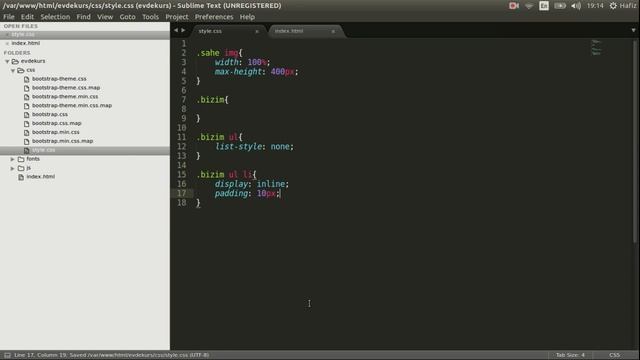Image resolution: width=640 pixels, height=360 pixels.
Task: Expand the js folder
Action: (x=13, y=168)
